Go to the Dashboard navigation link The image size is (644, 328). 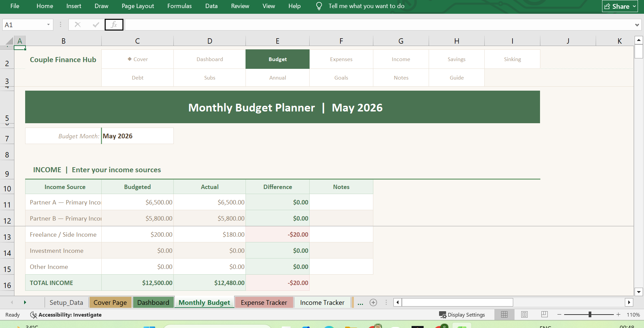[210, 59]
